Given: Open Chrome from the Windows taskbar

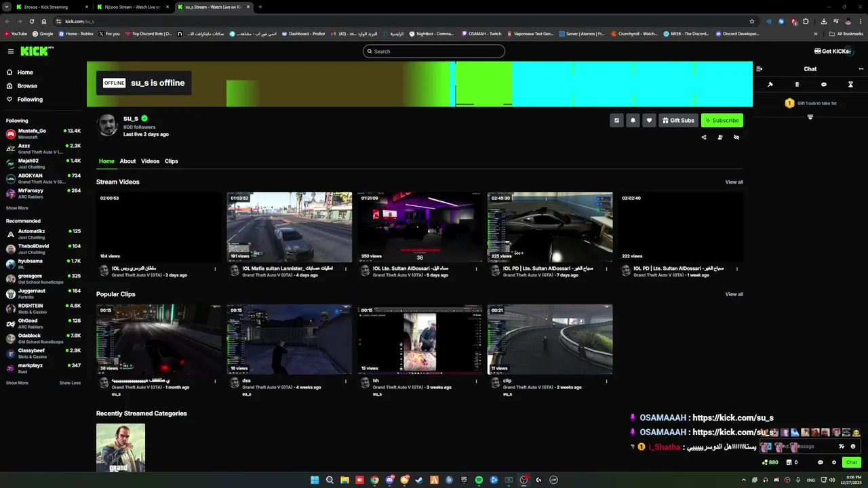Looking at the screenshot, I should (374, 480).
